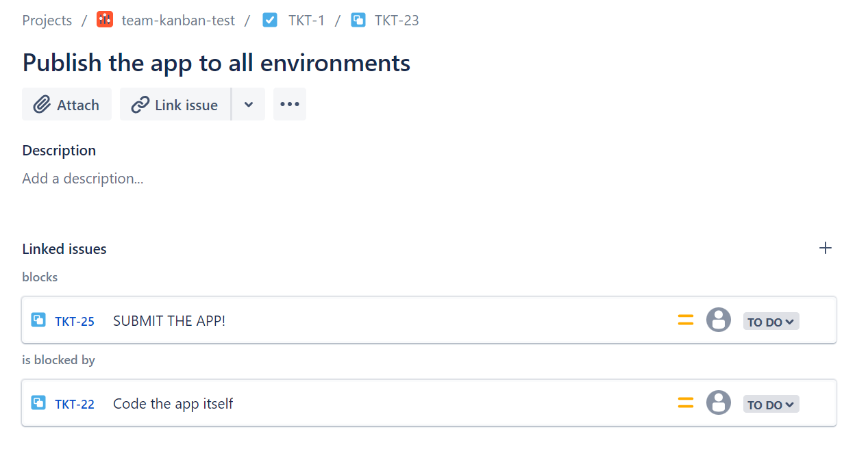Click the Attach button
The image size is (868, 473).
pos(66,104)
